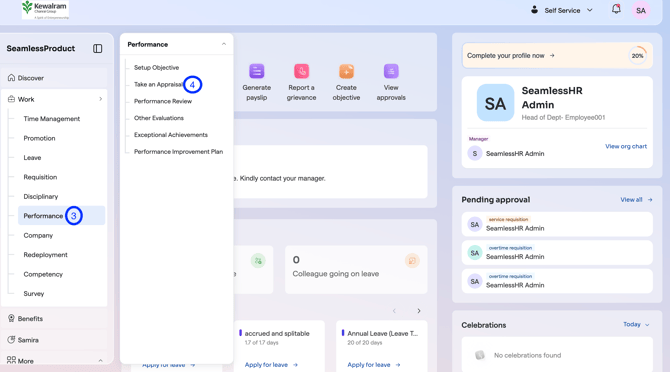Open Other Evaluations
This screenshot has width=670, height=372.
pyautogui.click(x=159, y=118)
